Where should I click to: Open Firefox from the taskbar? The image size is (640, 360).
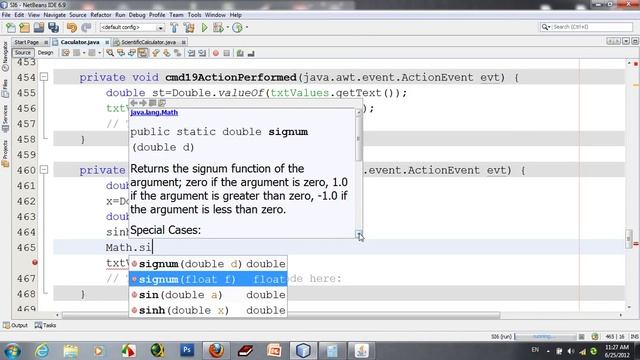pos(216,350)
